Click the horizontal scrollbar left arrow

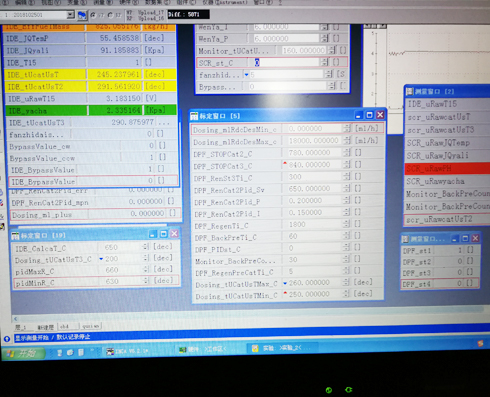pos(15,319)
